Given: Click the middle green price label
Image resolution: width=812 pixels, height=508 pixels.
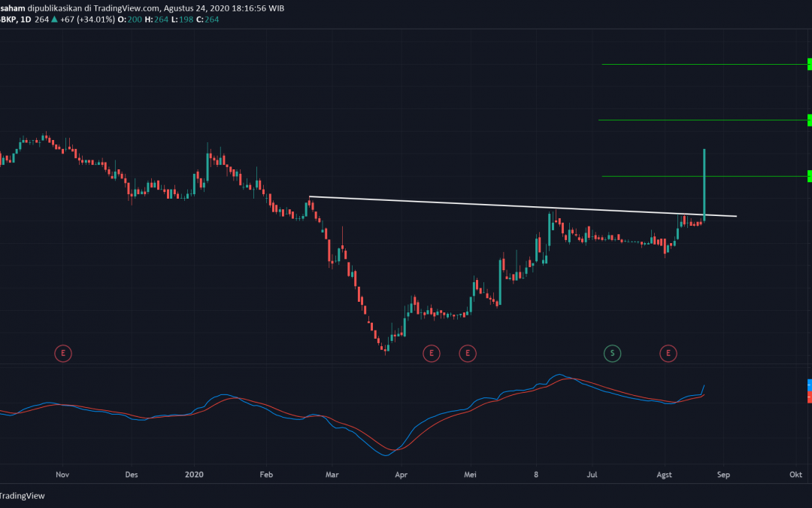Looking at the screenshot, I should (809, 120).
